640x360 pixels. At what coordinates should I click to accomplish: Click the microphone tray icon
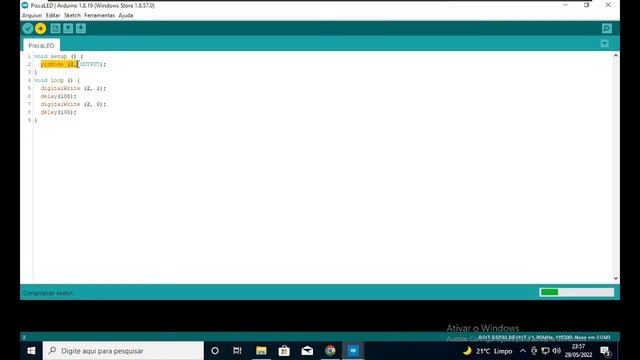[x=534, y=351]
